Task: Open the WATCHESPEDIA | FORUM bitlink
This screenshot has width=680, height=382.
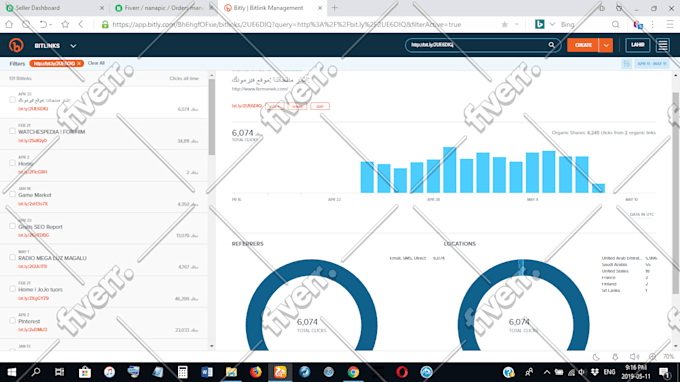Action: 104,134
